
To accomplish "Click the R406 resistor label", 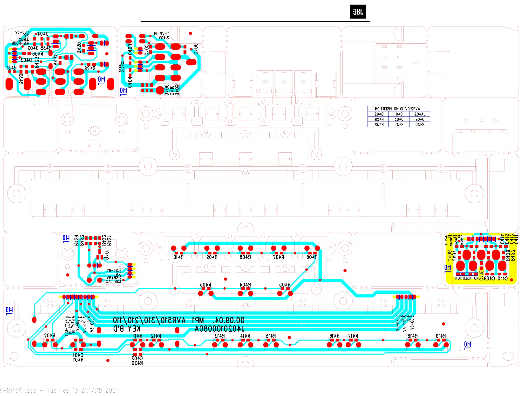I will (312, 257).
